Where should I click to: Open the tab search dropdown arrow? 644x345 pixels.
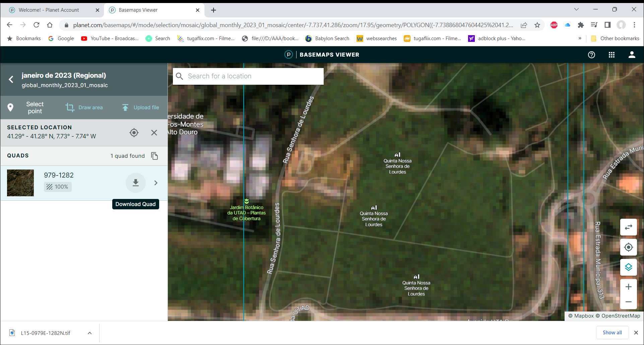point(577,10)
